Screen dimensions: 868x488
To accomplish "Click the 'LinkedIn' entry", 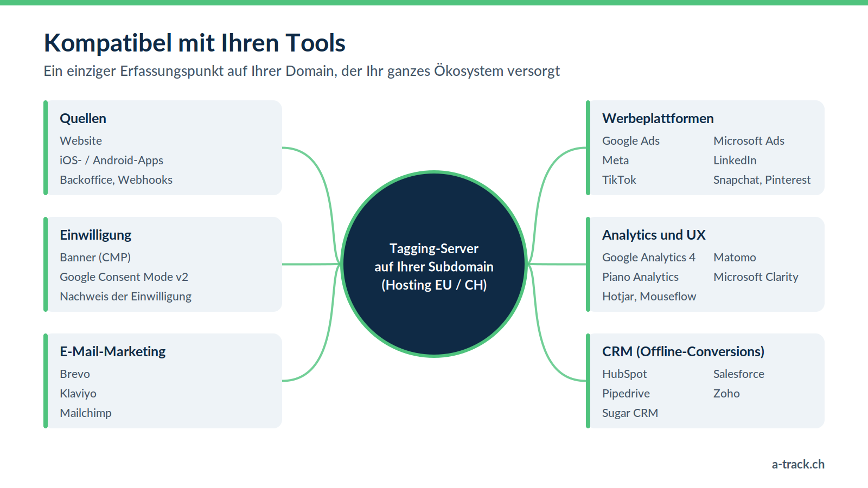I will 735,160.
